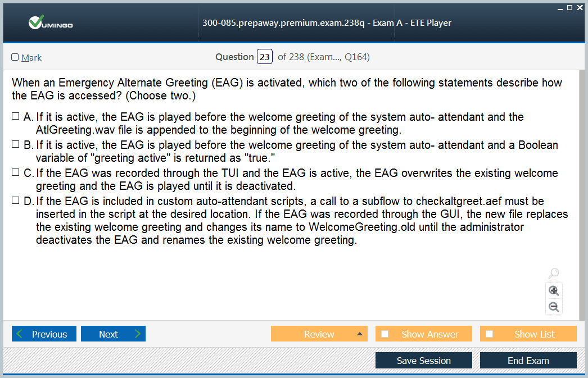Expand the Review dropdown arrow
588x378 pixels.
click(x=360, y=334)
